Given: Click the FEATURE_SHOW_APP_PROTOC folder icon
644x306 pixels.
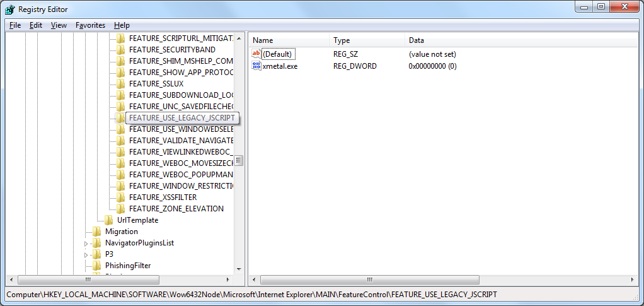Looking at the screenshot, I should 120,73.
